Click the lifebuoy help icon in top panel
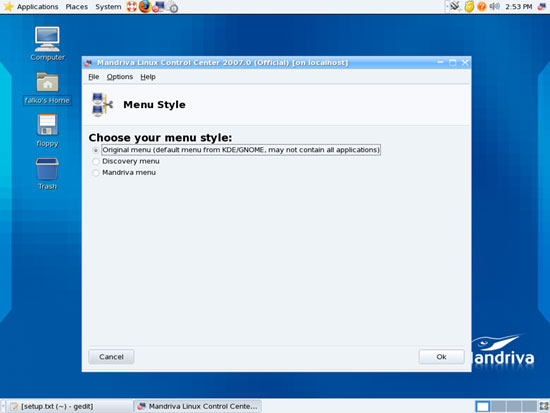Image resolution: width=550 pixels, height=413 pixels. click(x=132, y=7)
